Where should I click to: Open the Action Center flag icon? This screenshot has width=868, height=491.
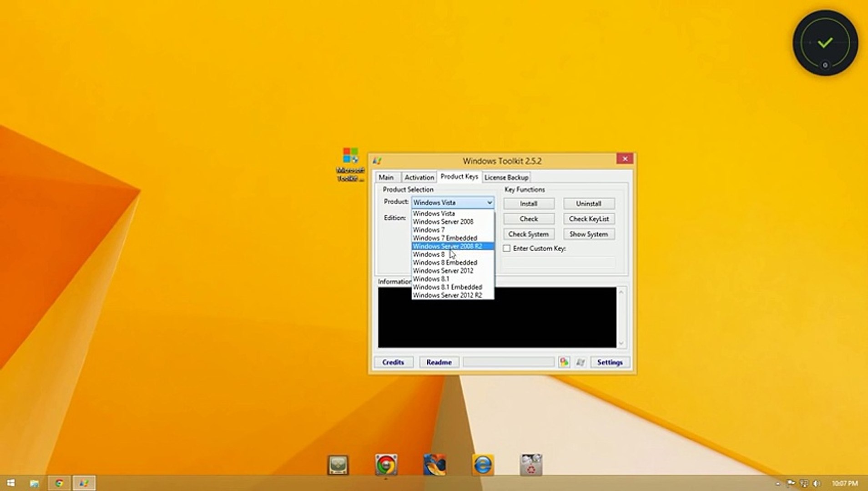click(792, 483)
